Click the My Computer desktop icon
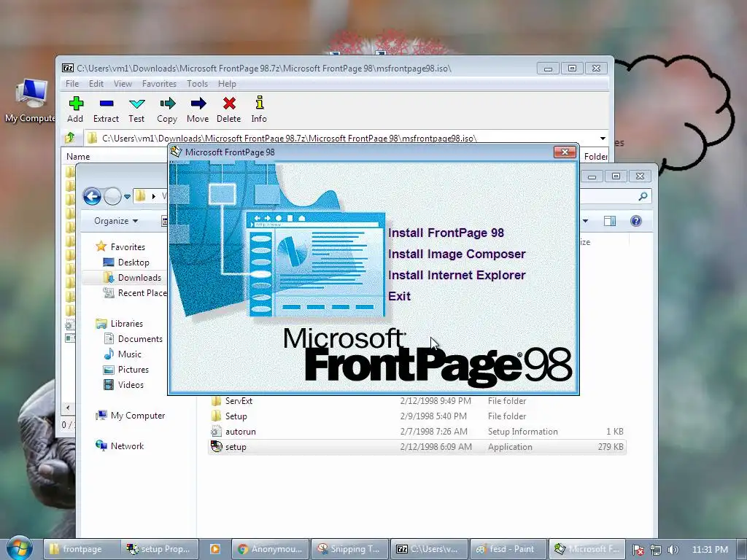 point(31,101)
